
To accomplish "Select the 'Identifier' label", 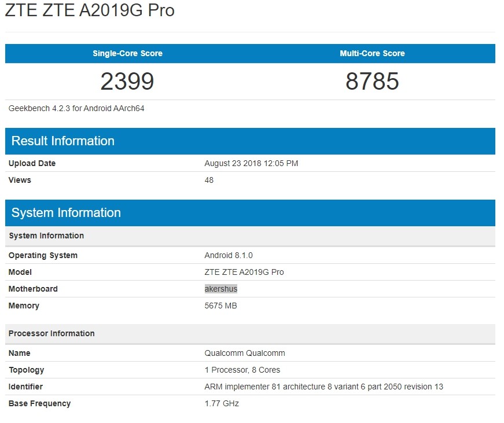I will pyautogui.click(x=25, y=387).
